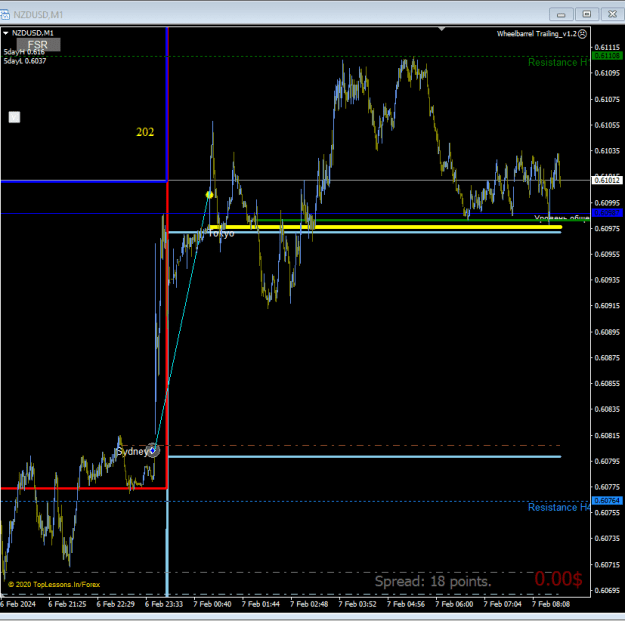
Task: Click the 7 Feb 08:08 time label
Action: click(x=551, y=604)
